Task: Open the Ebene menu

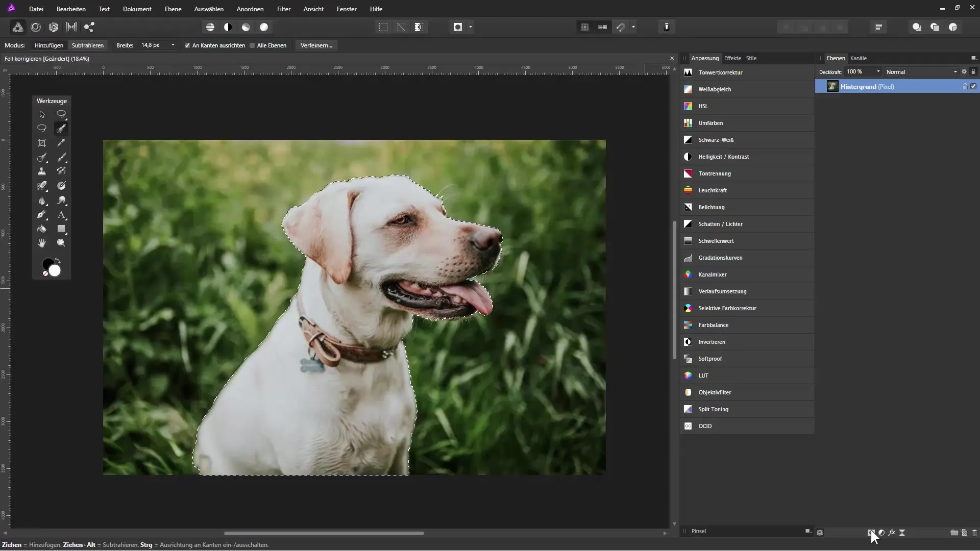Action: (173, 9)
